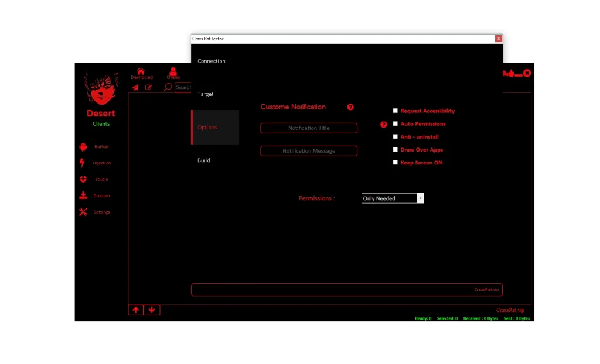The image size is (600, 364).
Task: Click help icon beside Custome Notification
Action: (350, 107)
